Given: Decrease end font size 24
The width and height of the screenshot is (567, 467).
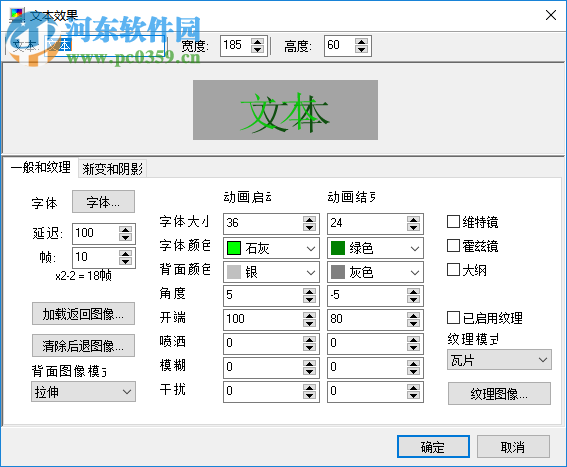Looking at the screenshot, I should pos(413,228).
